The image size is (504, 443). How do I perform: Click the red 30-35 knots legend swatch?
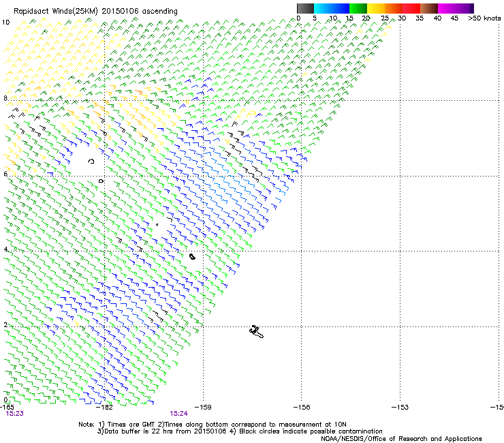(411, 8)
